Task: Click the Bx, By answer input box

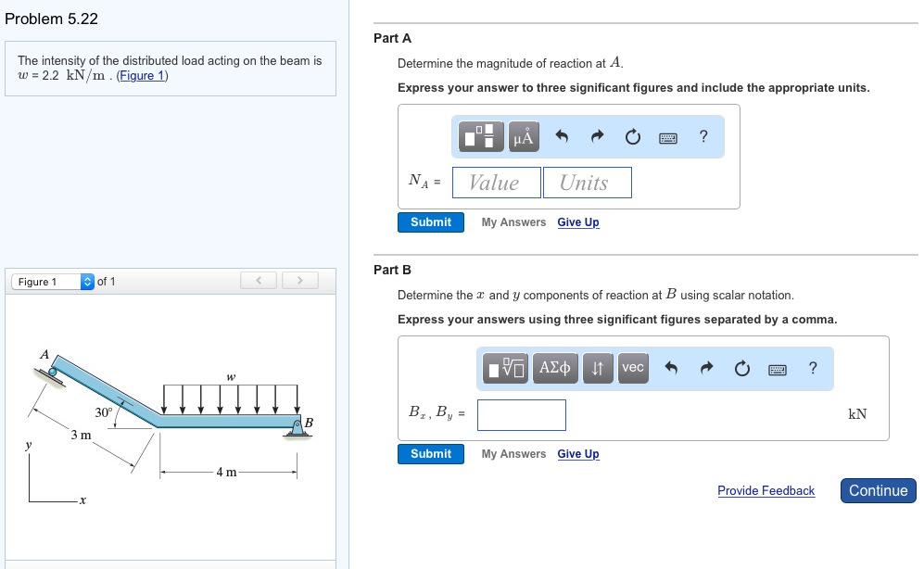Action: (521, 414)
